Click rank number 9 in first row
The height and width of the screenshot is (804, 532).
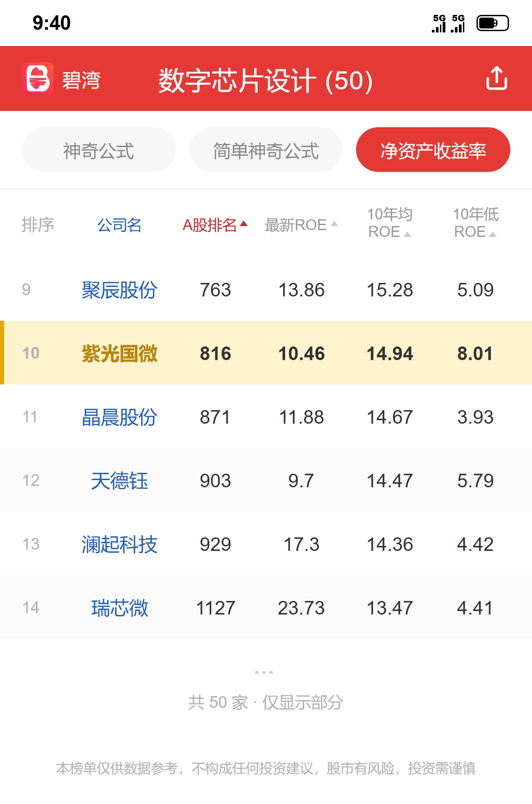(x=26, y=289)
